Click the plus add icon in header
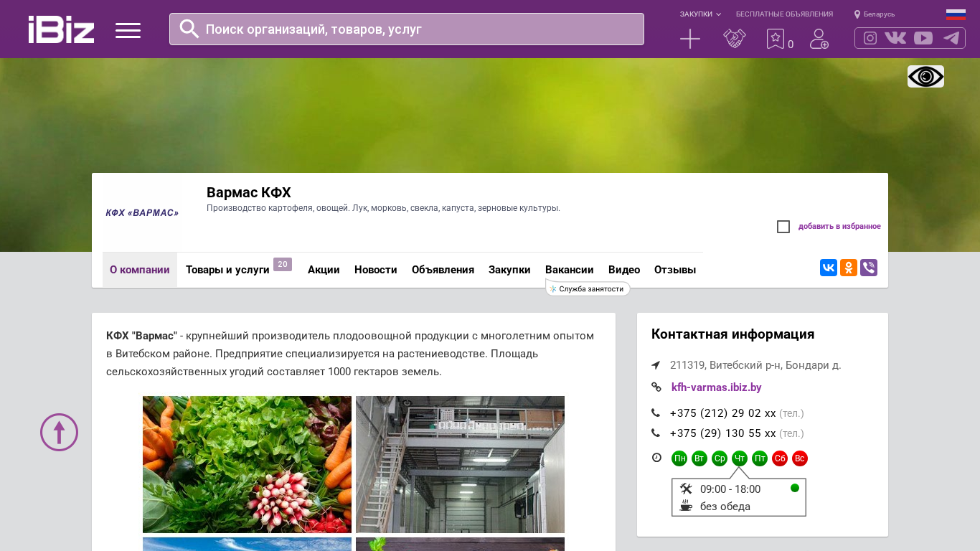The height and width of the screenshot is (551, 980). pyautogui.click(x=689, y=39)
